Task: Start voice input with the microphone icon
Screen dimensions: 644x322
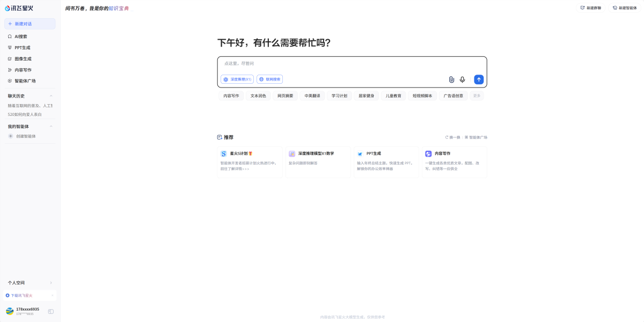Action: (x=463, y=79)
